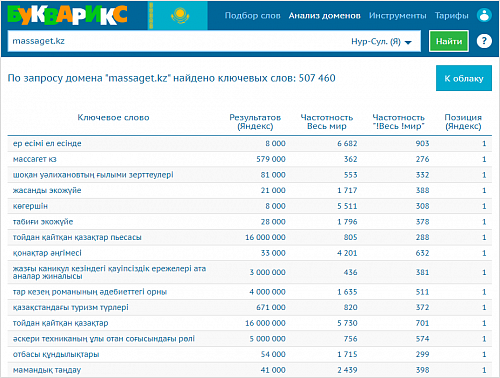Click the Букварикс logo

67,16
